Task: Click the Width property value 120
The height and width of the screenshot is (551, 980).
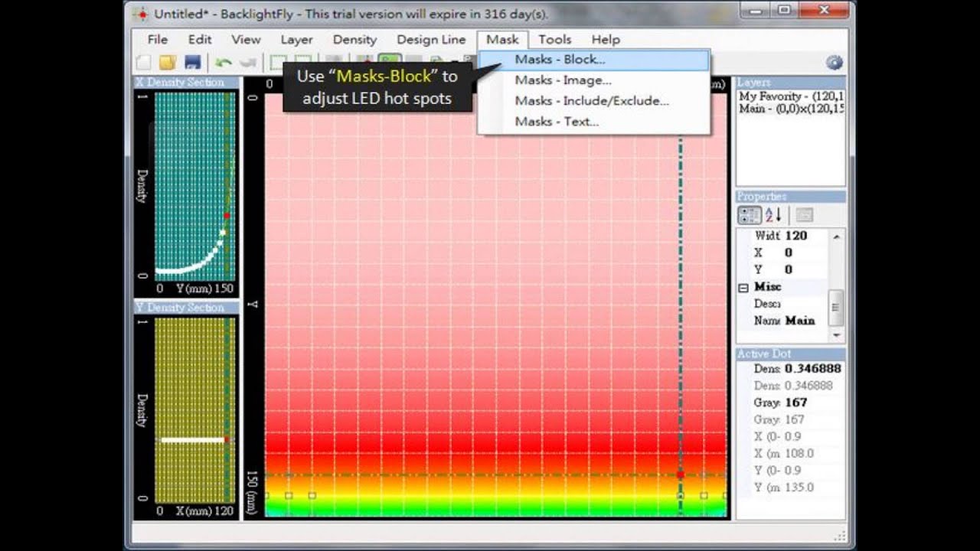Action: pyautogui.click(x=796, y=236)
